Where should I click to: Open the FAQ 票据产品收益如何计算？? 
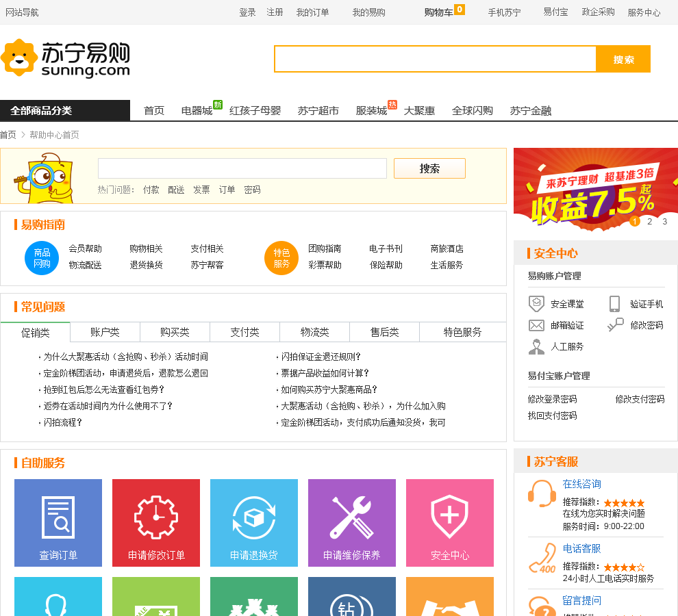(x=325, y=373)
